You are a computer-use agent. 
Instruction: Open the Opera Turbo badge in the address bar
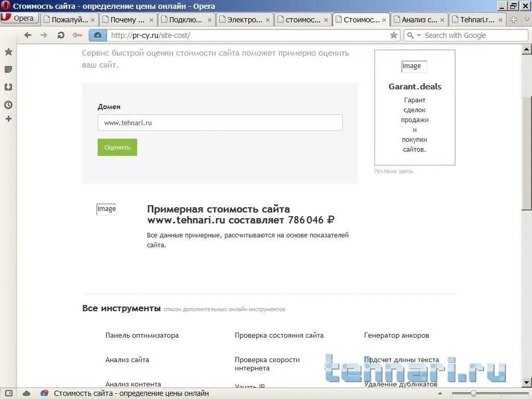tap(98, 35)
